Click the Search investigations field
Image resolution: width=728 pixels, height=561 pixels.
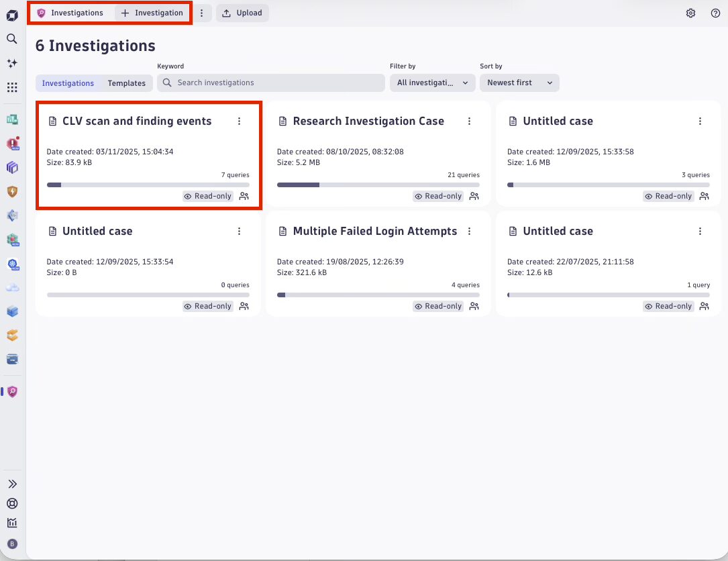[271, 83]
